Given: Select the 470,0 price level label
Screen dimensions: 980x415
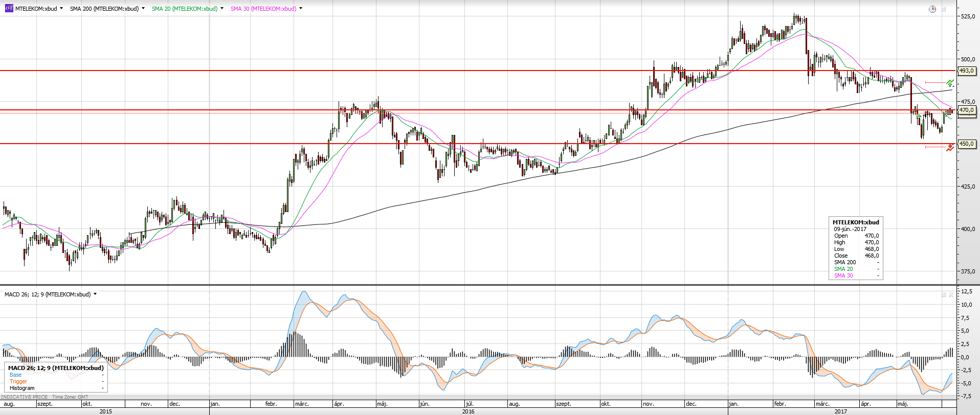Looking at the screenshot, I should click(966, 110).
